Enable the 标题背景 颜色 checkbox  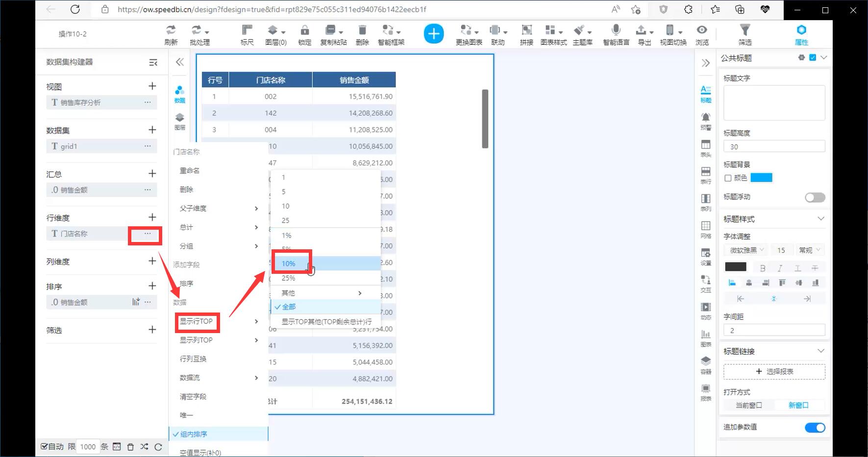click(728, 178)
